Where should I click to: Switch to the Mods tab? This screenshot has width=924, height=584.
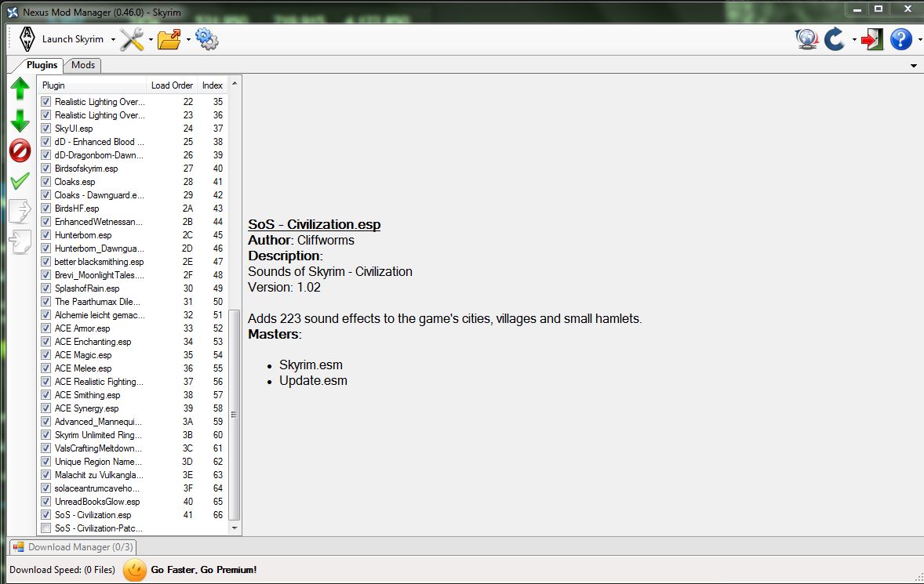click(x=83, y=65)
